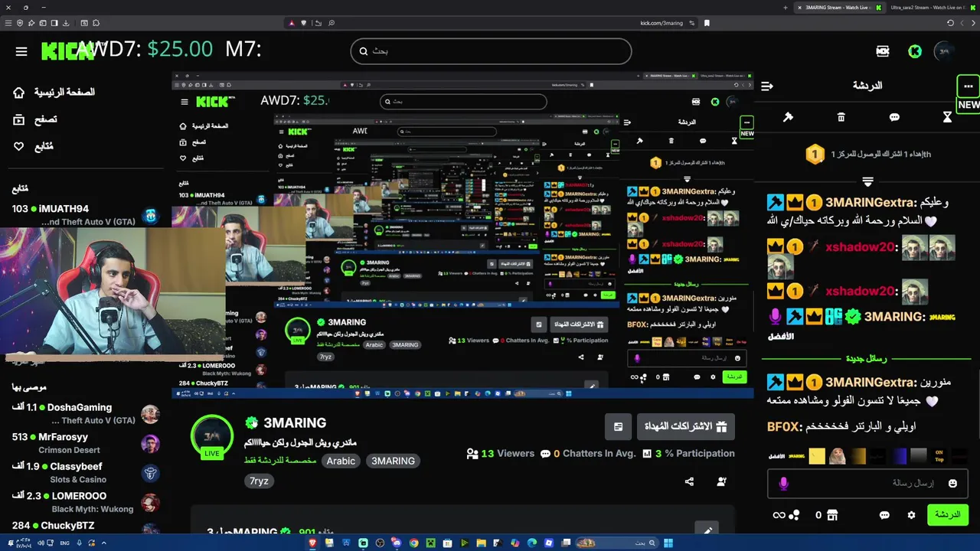Click the Arabic language tag
Viewport: 980px width, 551px height.
(x=341, y=461)
